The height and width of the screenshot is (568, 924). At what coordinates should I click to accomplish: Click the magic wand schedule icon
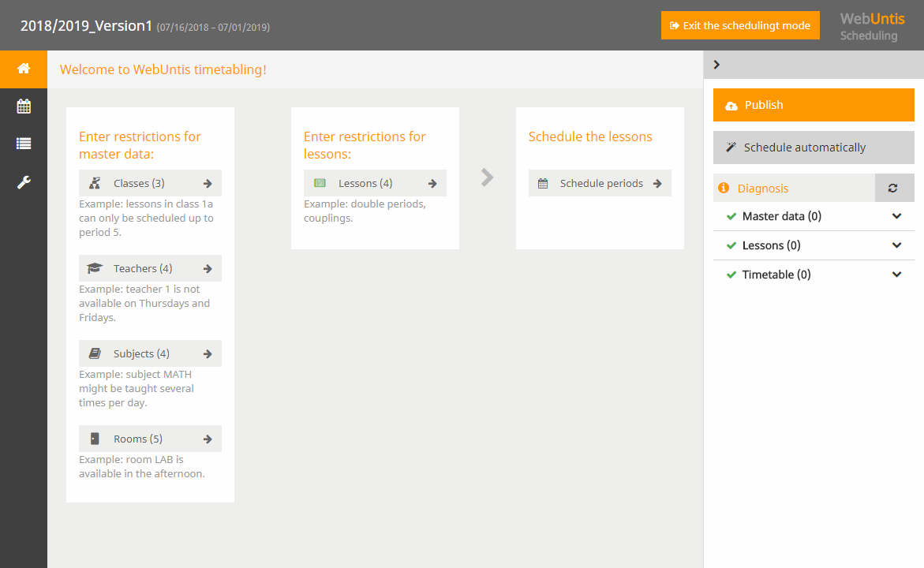tap(731, 148)
